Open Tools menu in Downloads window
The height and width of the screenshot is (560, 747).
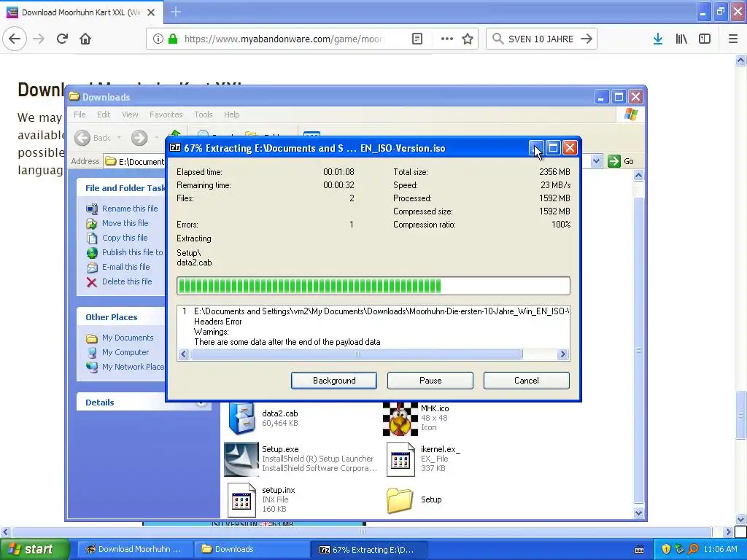pos(204,114)
